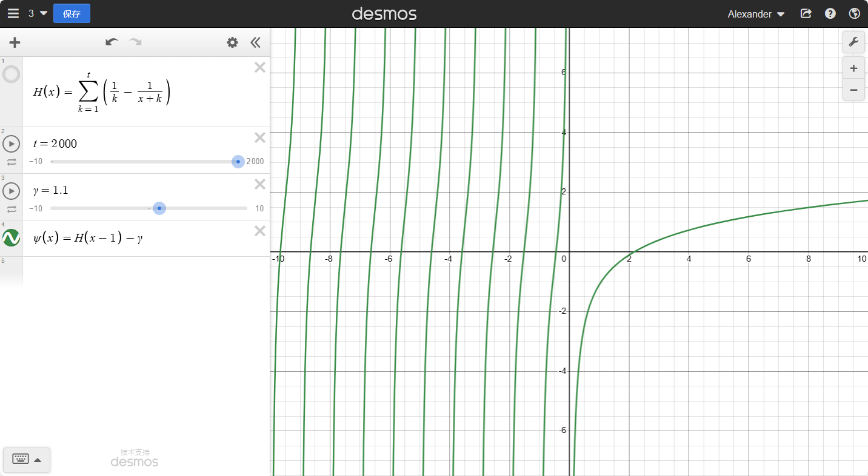
Task: Edit γ slider upper limit 10
Action: (259, 208)
